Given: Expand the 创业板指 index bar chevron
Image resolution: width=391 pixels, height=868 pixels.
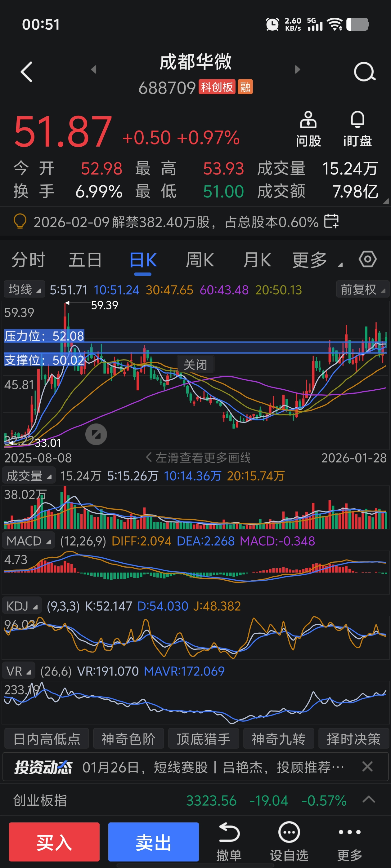Looking at the screenshot, I should click(x=368, y=799).
